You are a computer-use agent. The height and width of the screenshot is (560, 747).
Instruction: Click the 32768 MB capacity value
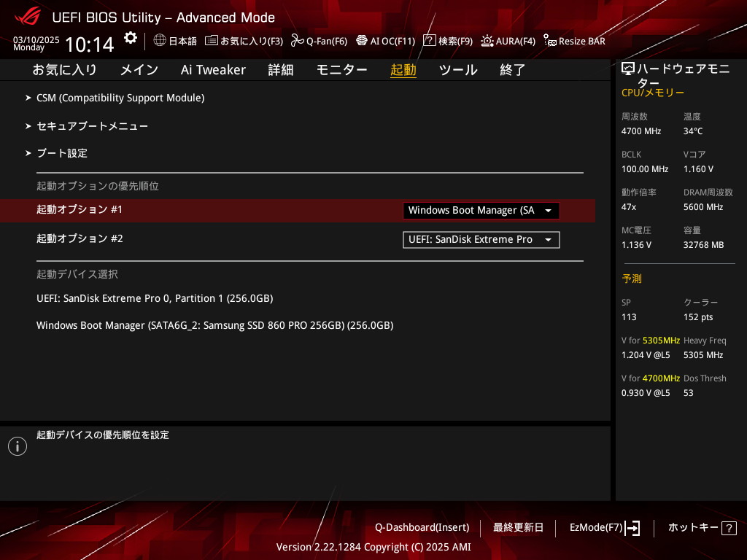click(x=704, y=245)
